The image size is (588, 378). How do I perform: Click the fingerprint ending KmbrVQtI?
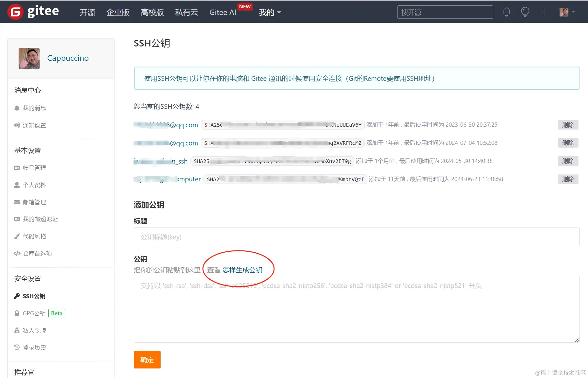coord(285,179)
